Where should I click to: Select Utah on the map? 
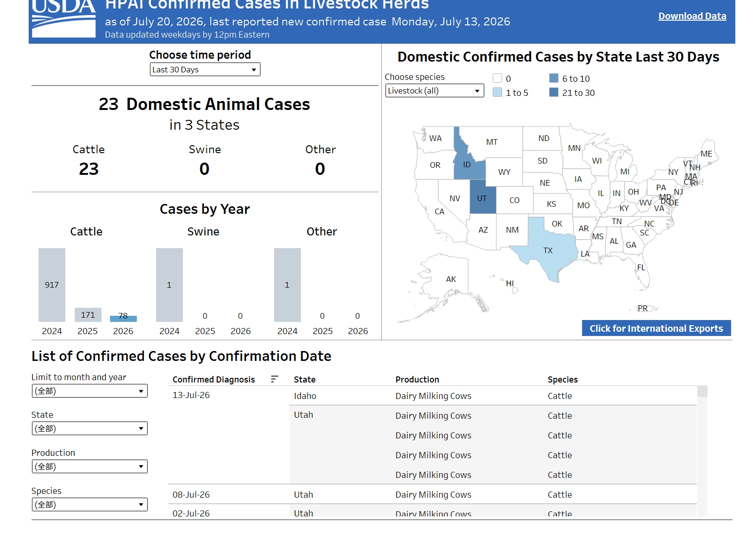click(482, 197)
